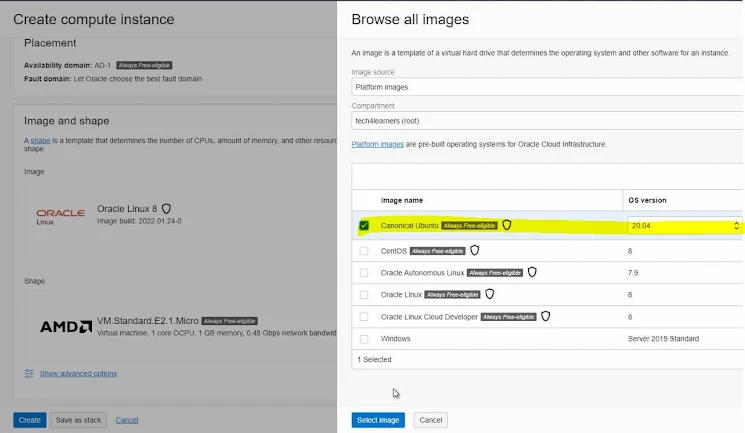This screenshot has height=433, width=745.
Task: Select the Windows image checkbox
Action: 364,339
